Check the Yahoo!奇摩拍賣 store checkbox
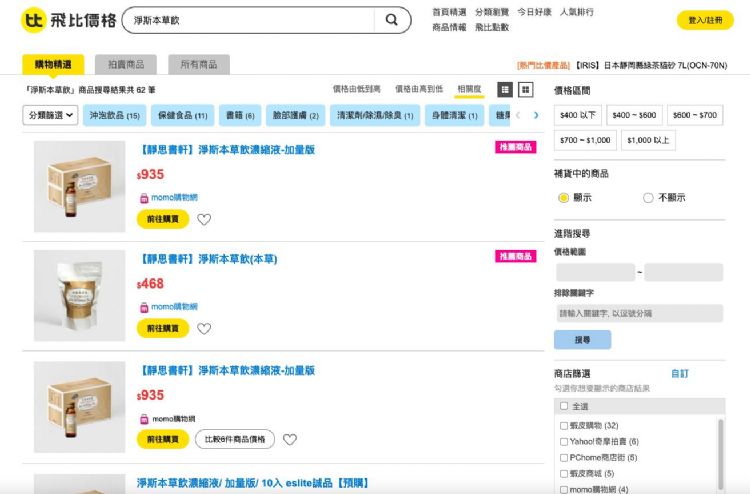This screenshot has height=494, width=750. pos(564,441)
